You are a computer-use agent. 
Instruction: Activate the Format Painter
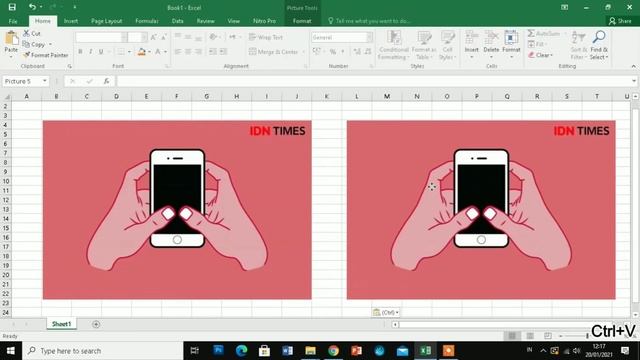46,55
